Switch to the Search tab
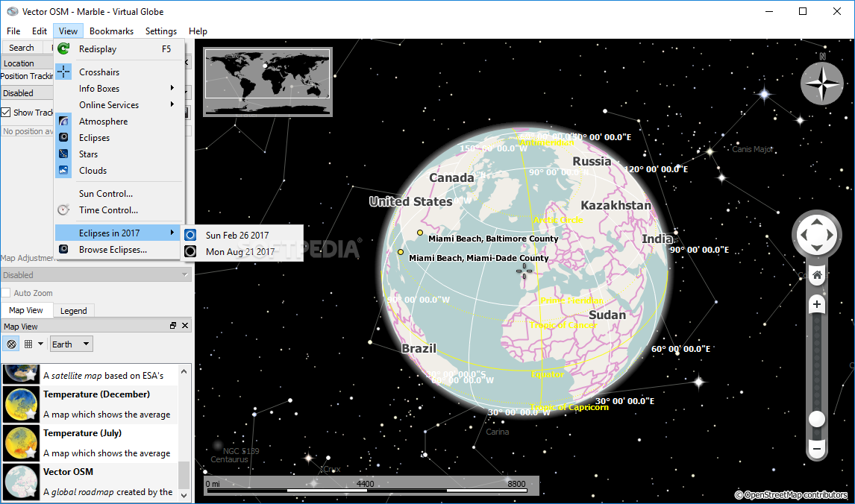The height and width of the screenshot is (504, 855). [22, 48]
